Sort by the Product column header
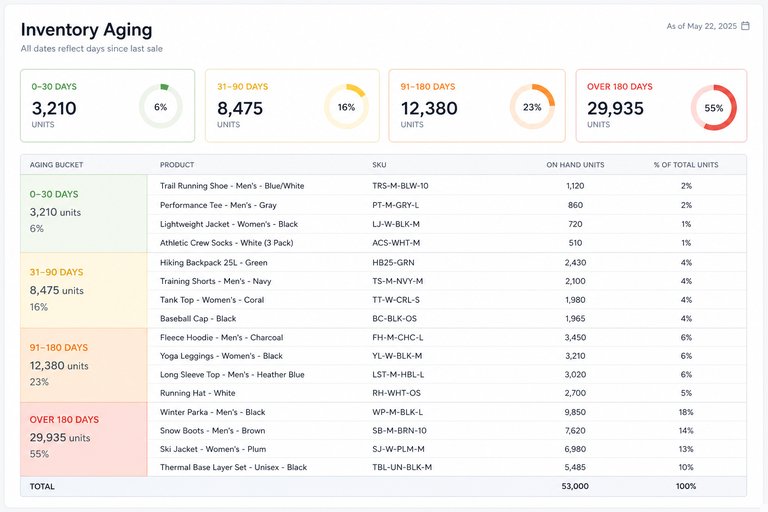 click(177, 165)
